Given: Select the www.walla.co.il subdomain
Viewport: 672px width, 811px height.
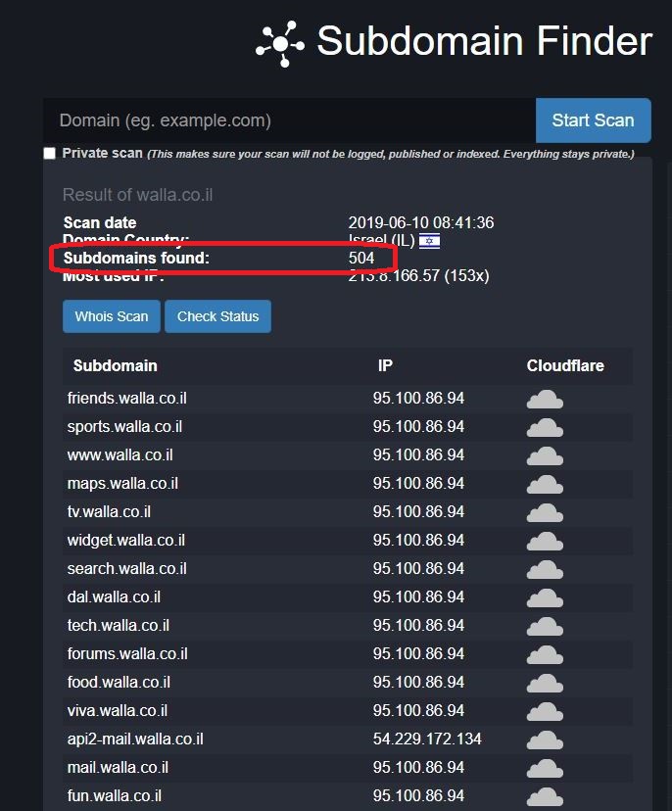Looking at the screenshot, I should tap(120, 455).
